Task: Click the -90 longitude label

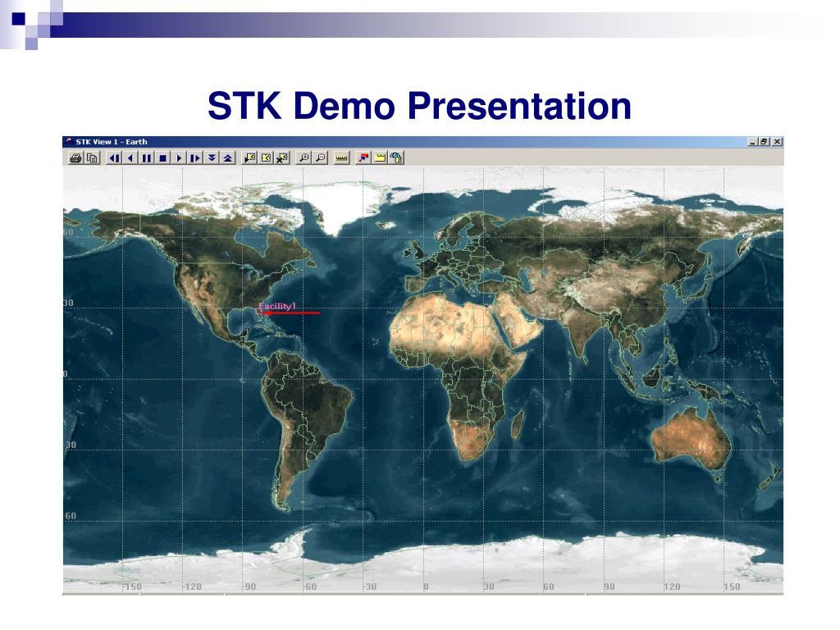Action: coord(249,587)
